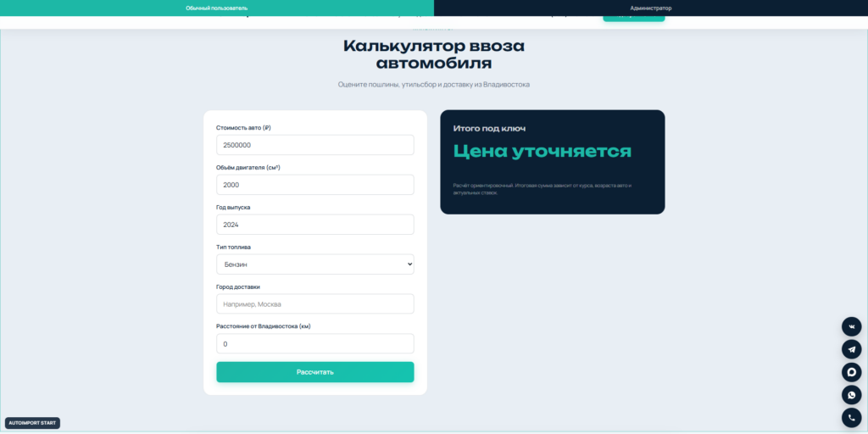The image size is (868, 434).
Task: Click the Оцените пошлины subtitle text
Action: 434,85
